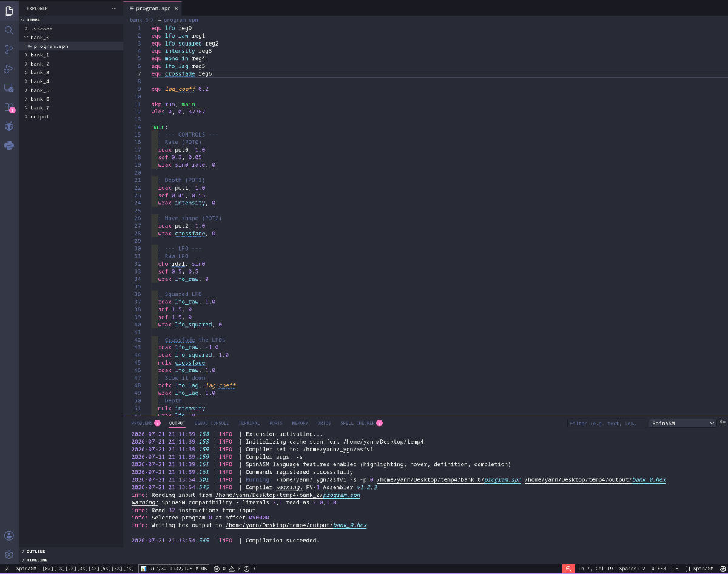Expand the bank_3 folder
The width and height of the screenshot is (728, 574).
72,72
